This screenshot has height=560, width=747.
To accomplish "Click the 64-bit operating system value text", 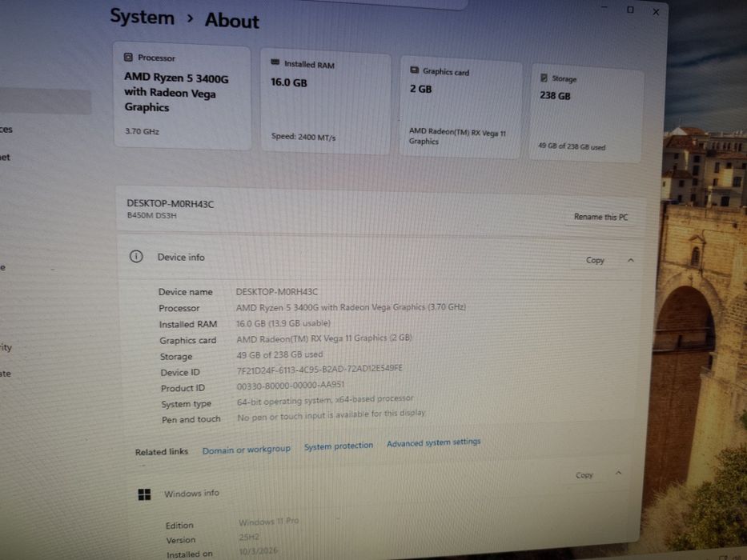I will click(x=325, y=401).
